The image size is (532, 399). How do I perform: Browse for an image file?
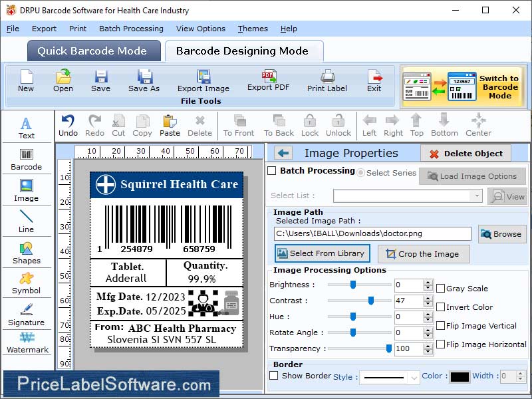point(502,234)
